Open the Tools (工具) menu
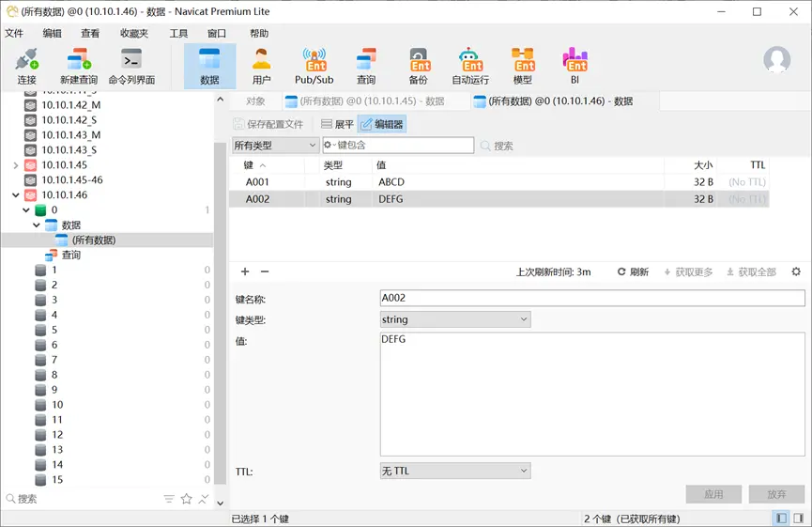 (178, 33)
